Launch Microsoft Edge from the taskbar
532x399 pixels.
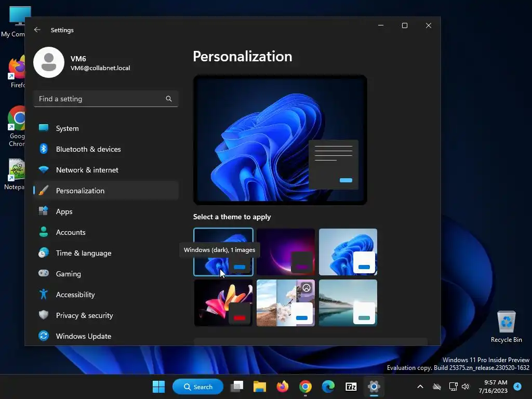tap(328, 387)
